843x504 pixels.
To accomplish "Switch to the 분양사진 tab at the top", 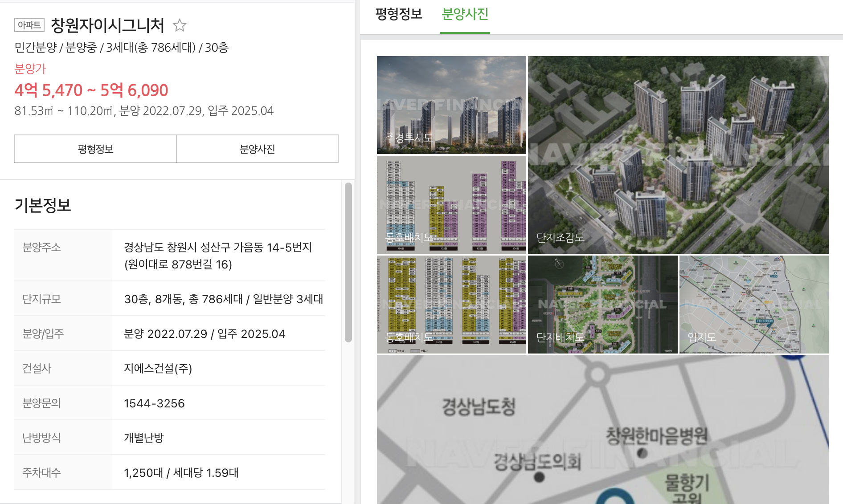I will pos(465,14).
